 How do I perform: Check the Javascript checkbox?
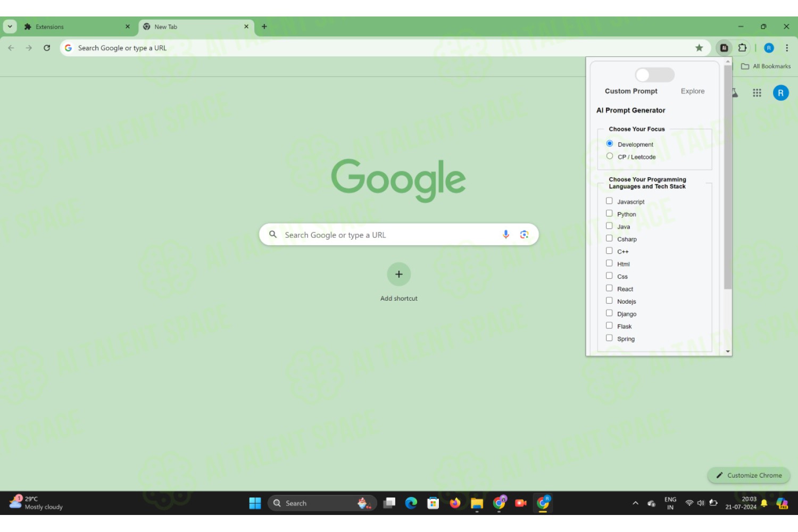(x=609, y=201)
